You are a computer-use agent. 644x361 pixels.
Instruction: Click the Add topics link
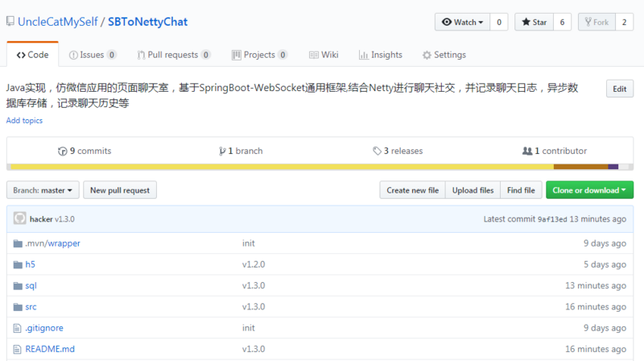[24, 121]
